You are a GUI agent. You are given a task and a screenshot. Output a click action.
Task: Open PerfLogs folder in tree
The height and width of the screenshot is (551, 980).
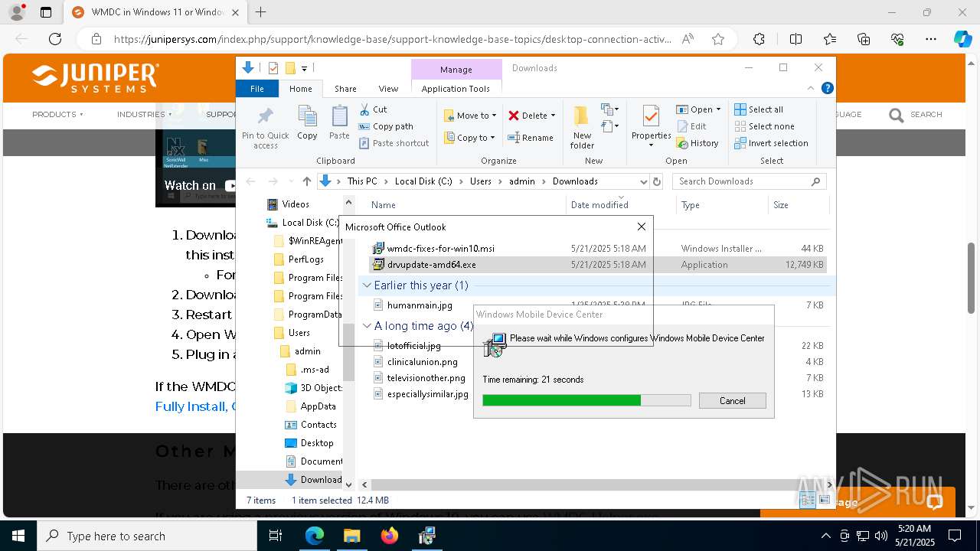coord(305,259)
